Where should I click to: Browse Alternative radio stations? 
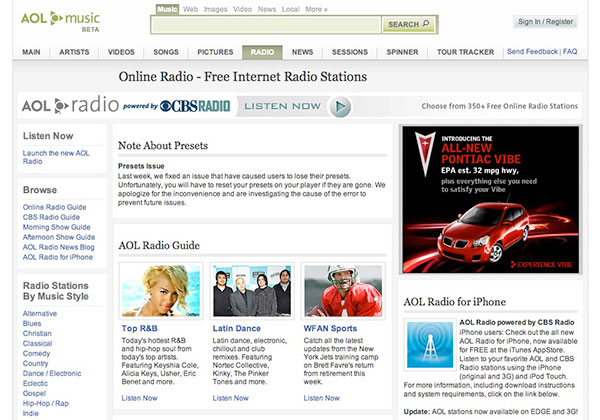tap(40, 313)
